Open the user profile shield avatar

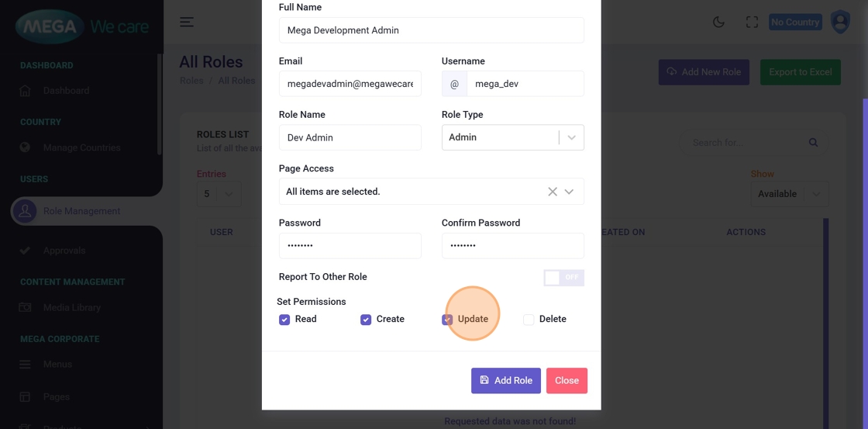click(x=840, y=22)
